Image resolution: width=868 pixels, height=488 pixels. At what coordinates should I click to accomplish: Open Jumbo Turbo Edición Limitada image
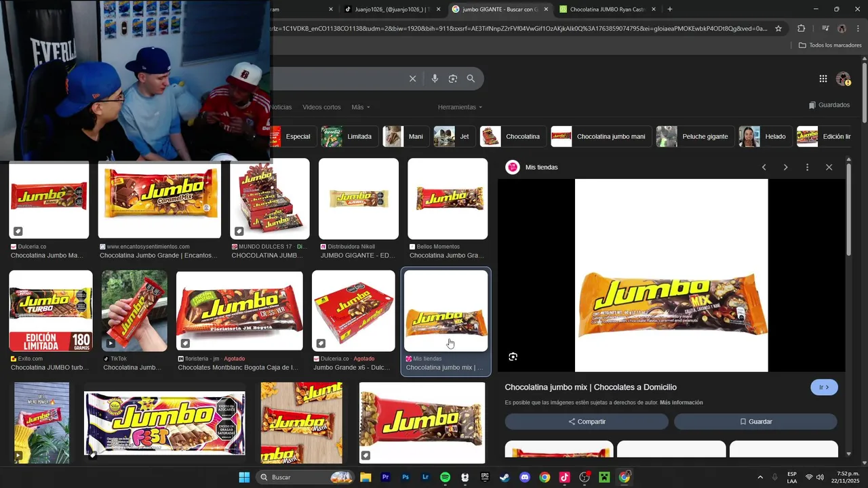click(51, 310)
